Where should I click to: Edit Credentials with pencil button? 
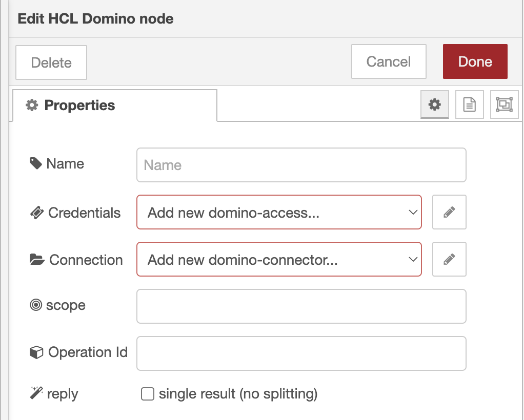[449, 212]
